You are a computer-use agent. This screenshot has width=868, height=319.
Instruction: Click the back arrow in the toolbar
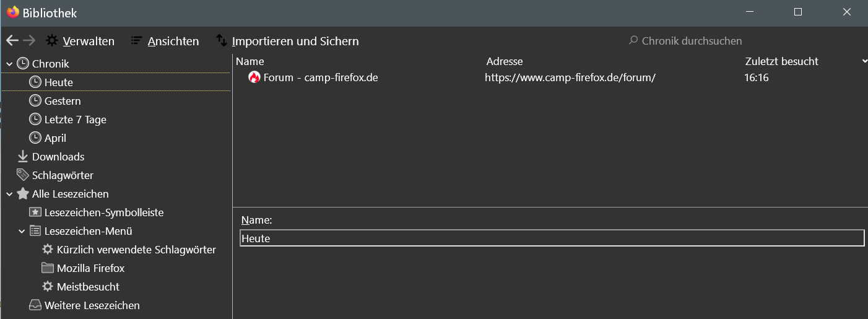coord(12,41)
